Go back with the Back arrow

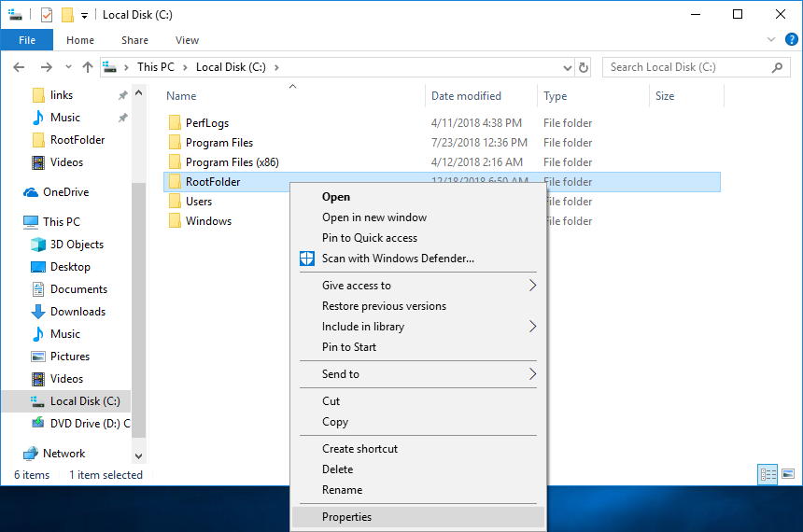19,67
